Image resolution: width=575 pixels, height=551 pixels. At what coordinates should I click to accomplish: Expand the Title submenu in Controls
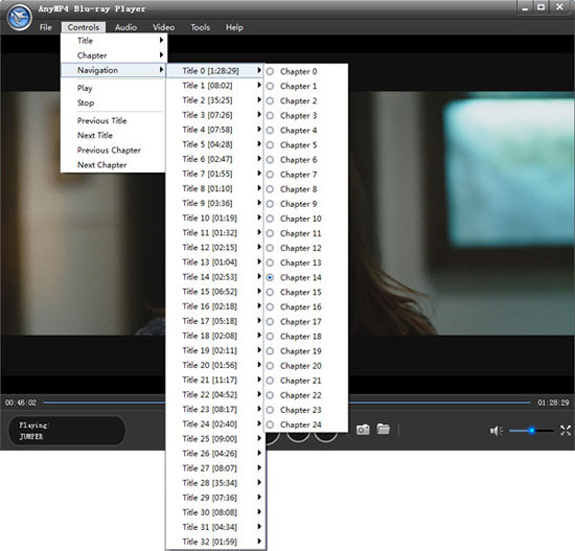pos(114,40)
